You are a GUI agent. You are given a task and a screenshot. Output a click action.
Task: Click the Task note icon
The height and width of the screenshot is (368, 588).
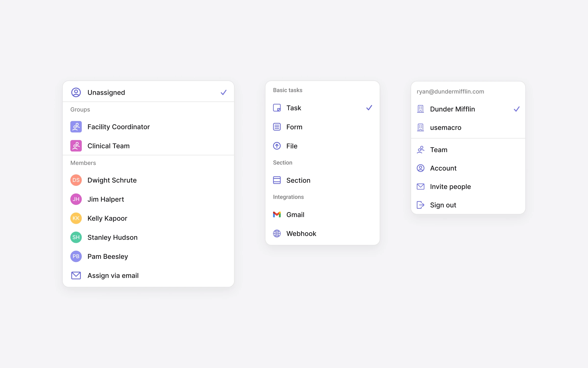point(277,108)
